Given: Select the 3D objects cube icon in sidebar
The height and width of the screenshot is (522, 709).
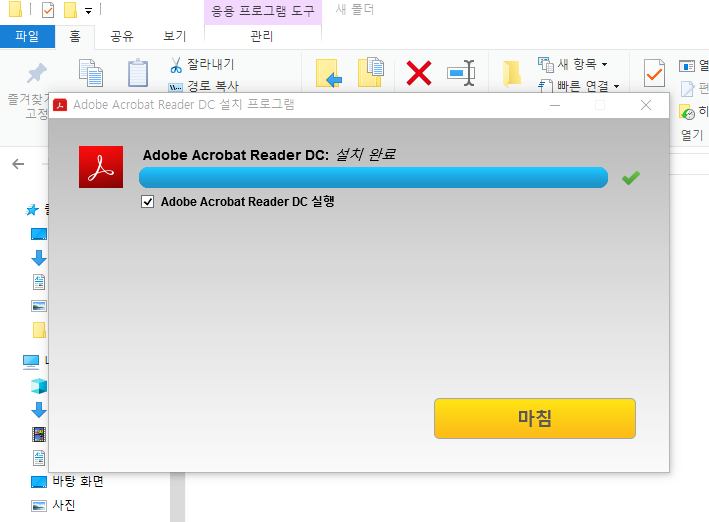Looking at the screenshot, I should (39, 386).
